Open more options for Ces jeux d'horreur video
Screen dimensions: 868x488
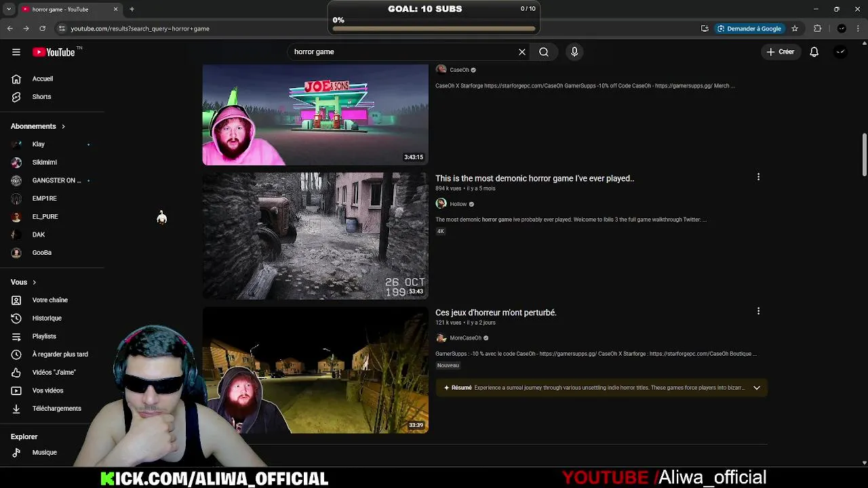758,311
